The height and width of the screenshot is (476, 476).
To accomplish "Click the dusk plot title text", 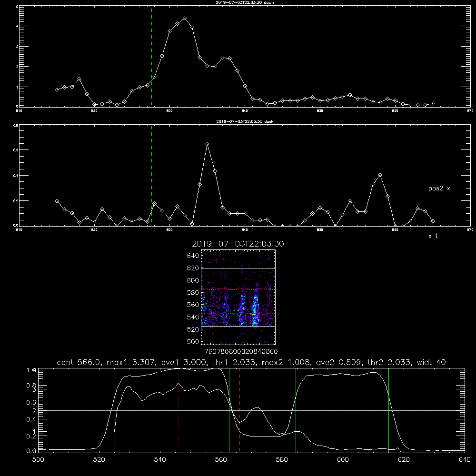I will click(x=245, y=121).
